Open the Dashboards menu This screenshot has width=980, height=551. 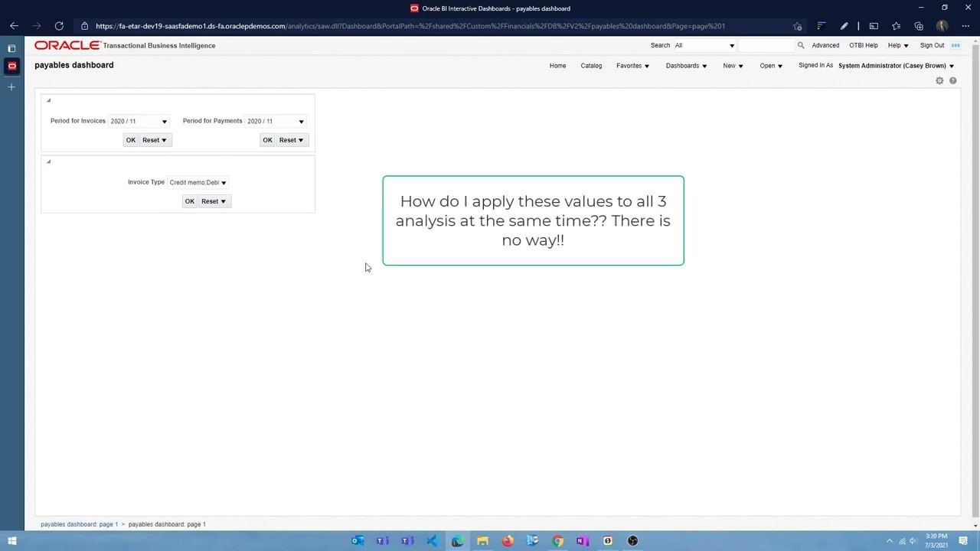pos(686,66)
